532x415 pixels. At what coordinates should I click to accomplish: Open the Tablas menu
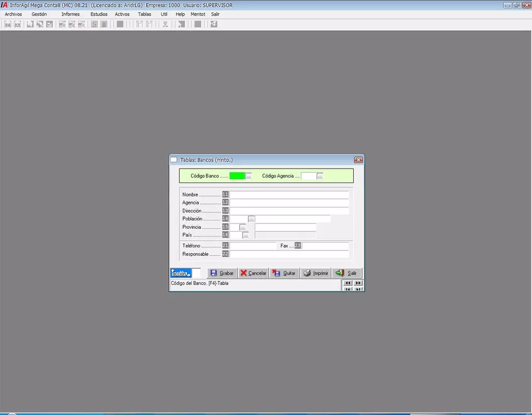[x=145, y=14]
